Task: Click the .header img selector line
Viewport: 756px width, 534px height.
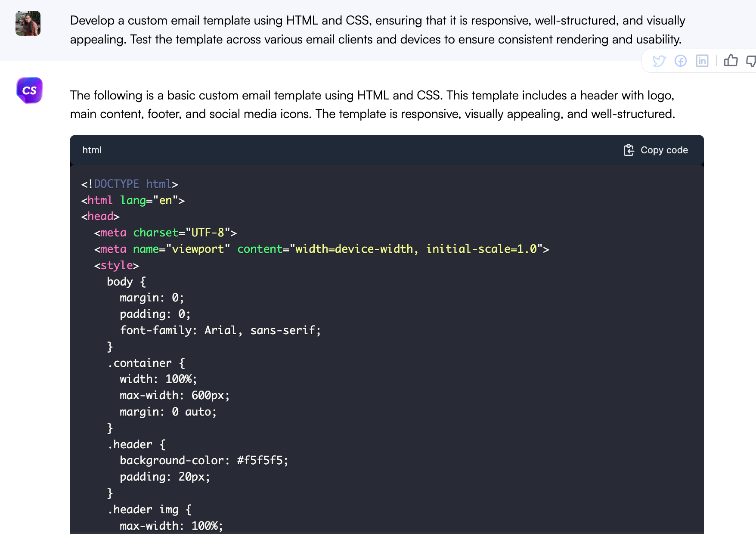Action: coord(149,509)
